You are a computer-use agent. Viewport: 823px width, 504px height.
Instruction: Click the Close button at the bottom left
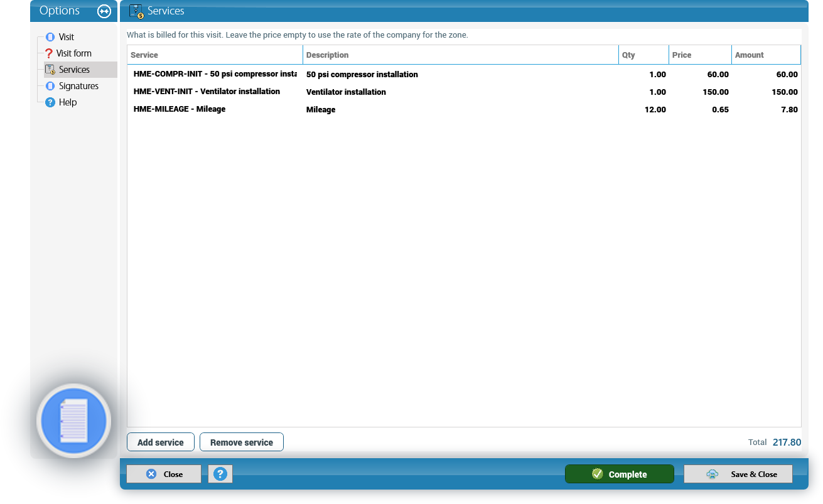[x=164, y=474]
